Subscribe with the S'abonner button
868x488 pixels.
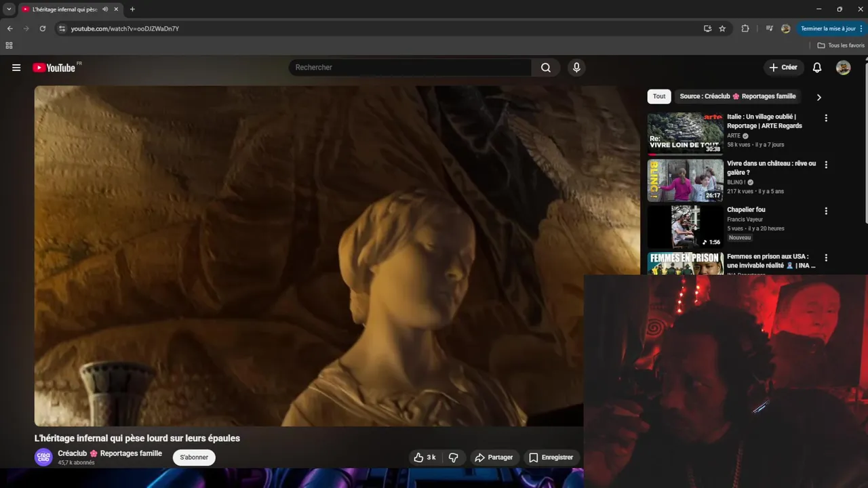(194, 457)
